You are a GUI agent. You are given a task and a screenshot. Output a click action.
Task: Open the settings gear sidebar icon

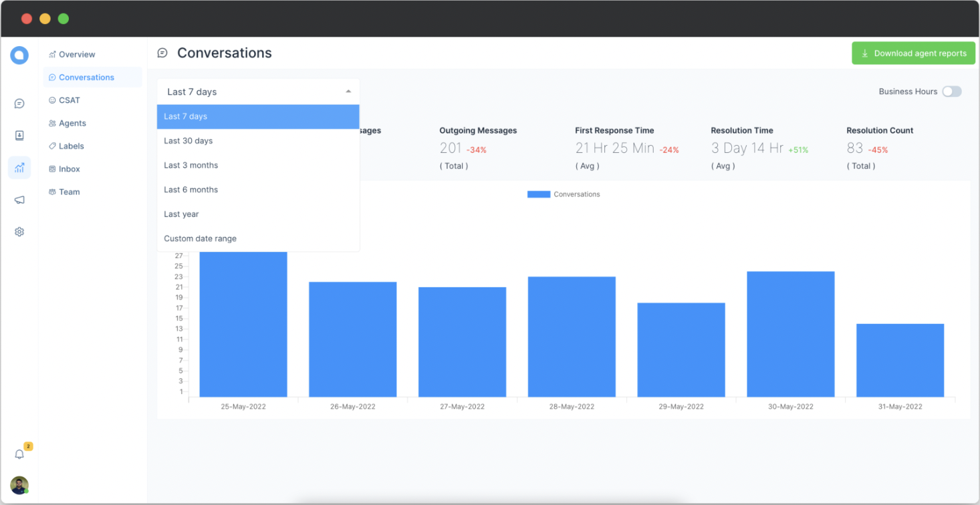[x=19, y=232]
